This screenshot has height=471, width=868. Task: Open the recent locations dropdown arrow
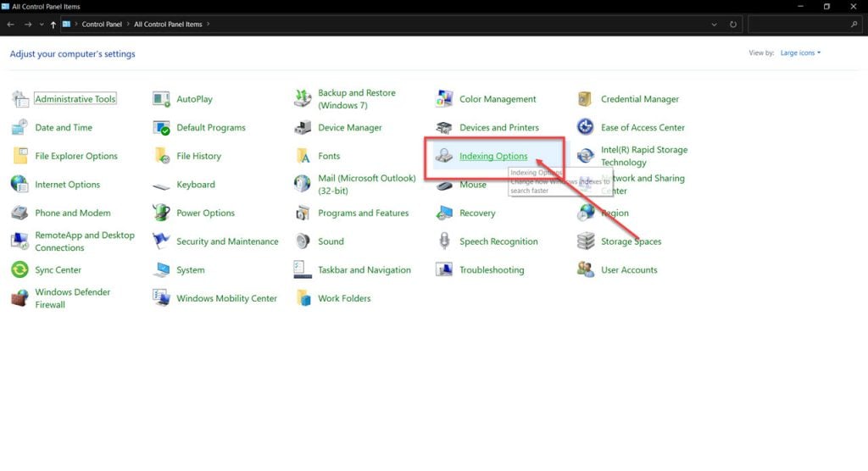coord(42,25)
